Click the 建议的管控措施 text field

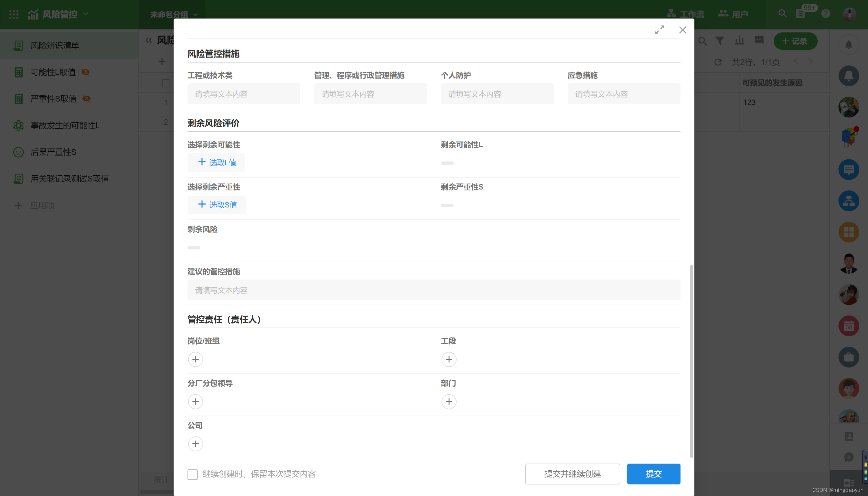coord(433,290)
